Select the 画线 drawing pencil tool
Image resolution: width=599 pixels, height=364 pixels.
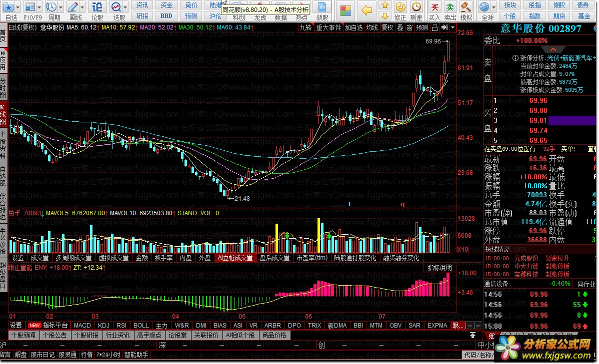point(72,7)
